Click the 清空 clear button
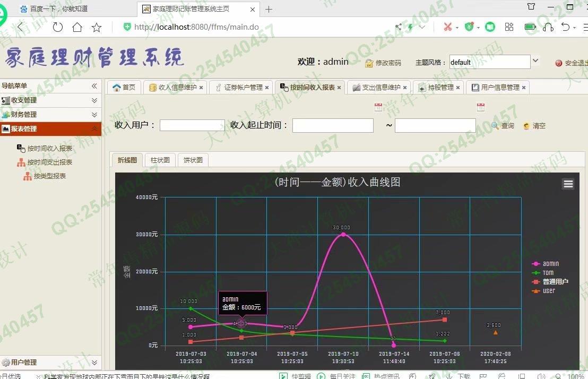 534,126
